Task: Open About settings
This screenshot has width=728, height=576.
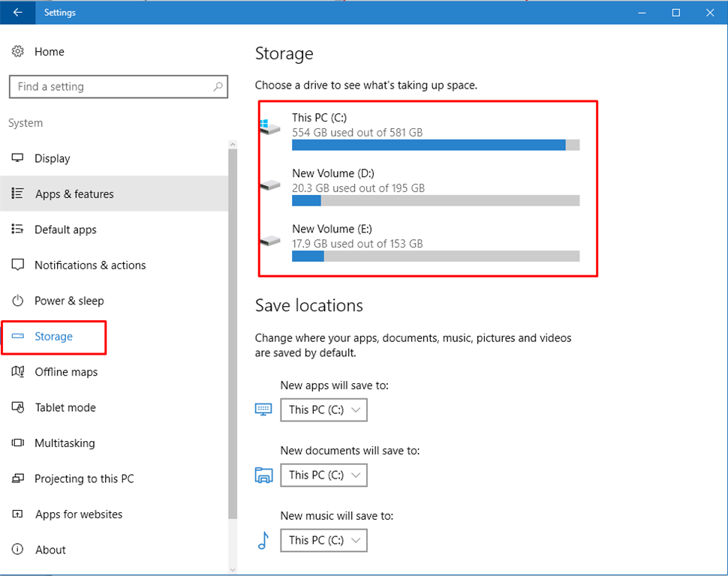Action: pyautogui.click(x=50, y=549)
